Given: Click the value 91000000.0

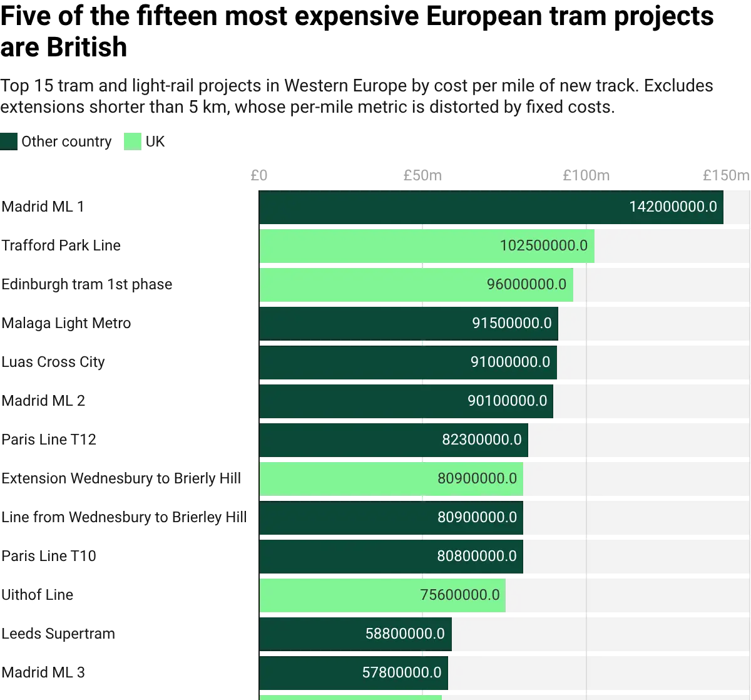Looking at the screenshot, I should 511,362.
